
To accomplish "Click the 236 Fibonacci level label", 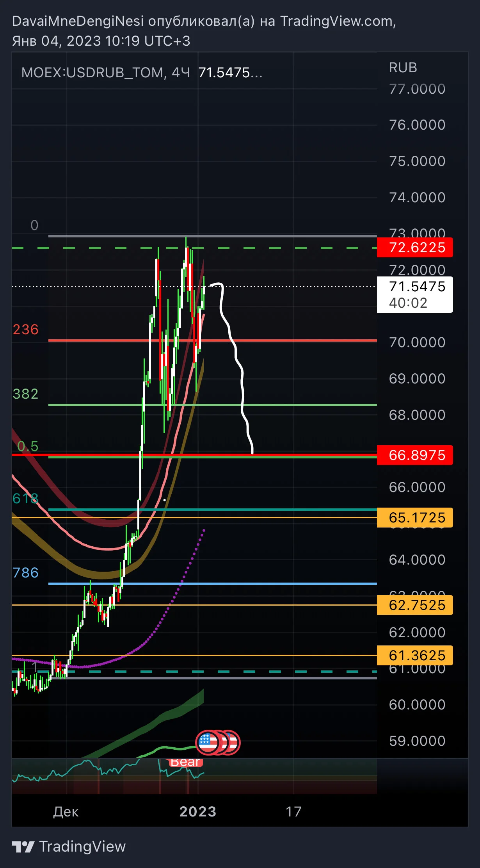I will (26, 330).
